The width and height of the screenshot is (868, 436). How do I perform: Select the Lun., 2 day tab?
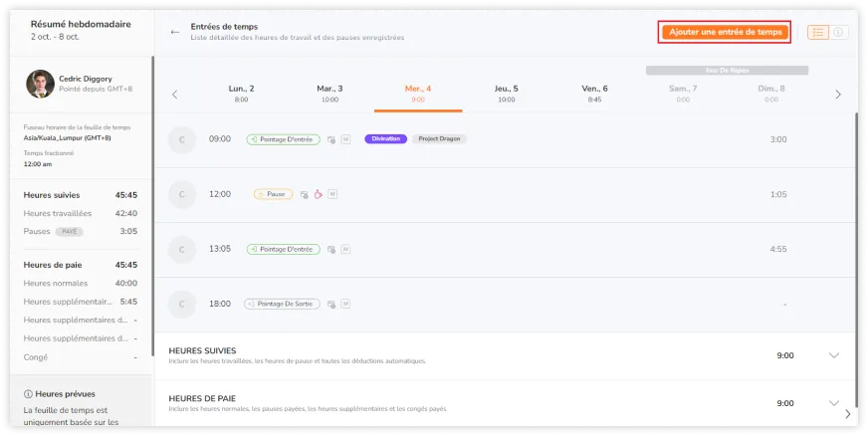pyautogui.click(x=241, y=93)
